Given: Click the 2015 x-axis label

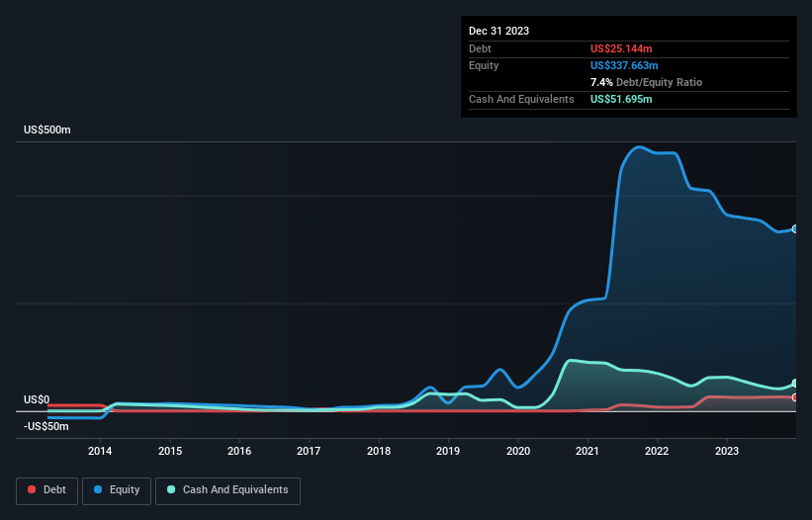Looking at the screenshot, I should (x=170, y=451).
